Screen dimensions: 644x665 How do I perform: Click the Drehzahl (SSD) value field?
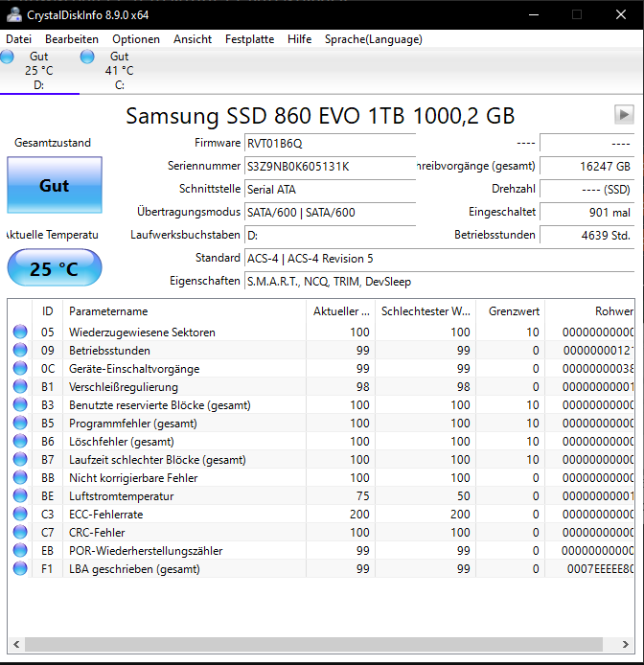(x=586, y=189)
